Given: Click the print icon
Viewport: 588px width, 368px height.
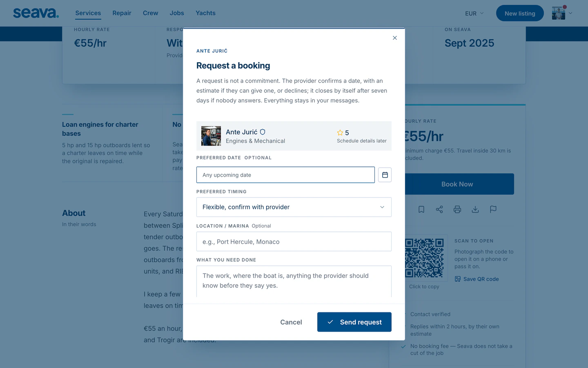Looking at the screenshot, I should click(457, 209).
